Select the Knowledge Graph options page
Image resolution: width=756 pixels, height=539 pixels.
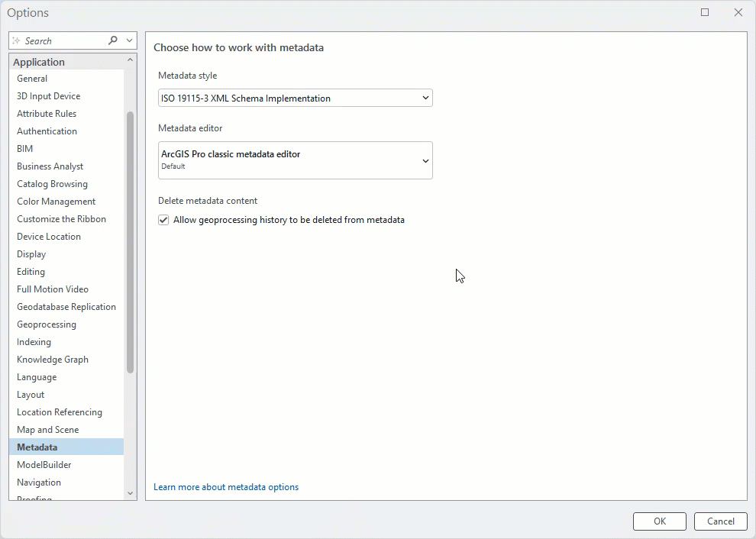coord(53,359)
